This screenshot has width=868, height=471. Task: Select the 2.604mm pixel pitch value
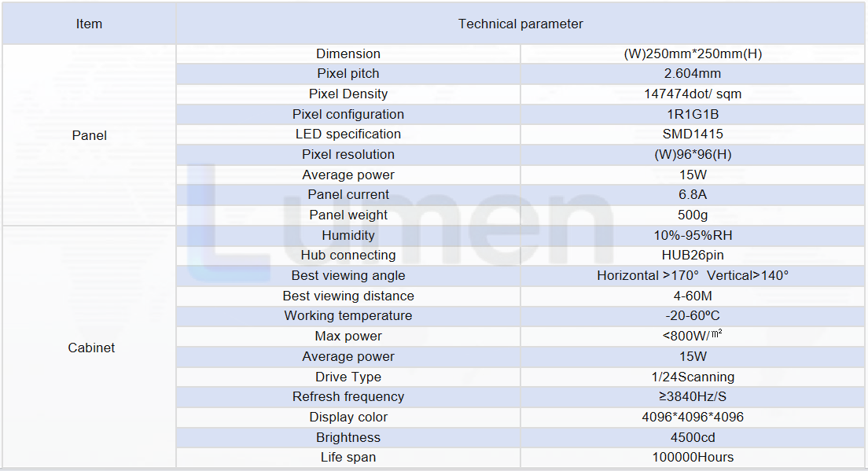(693, 74)
